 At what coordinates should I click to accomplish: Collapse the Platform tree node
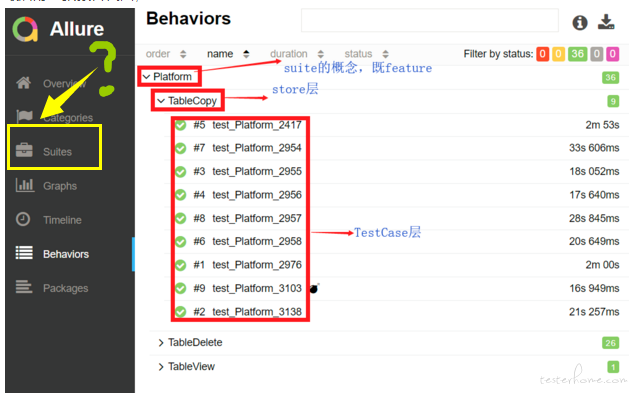146,77
